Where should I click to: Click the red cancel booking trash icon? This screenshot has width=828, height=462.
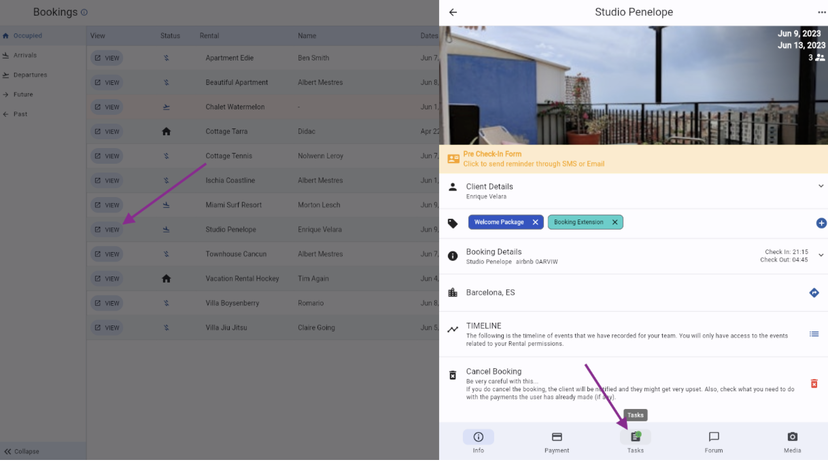813,384
